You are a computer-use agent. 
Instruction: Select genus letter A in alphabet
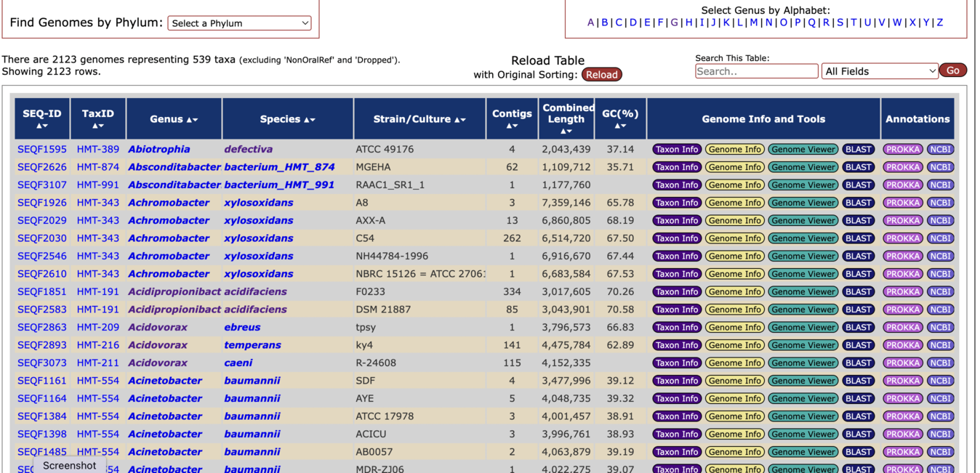(590, 23)
